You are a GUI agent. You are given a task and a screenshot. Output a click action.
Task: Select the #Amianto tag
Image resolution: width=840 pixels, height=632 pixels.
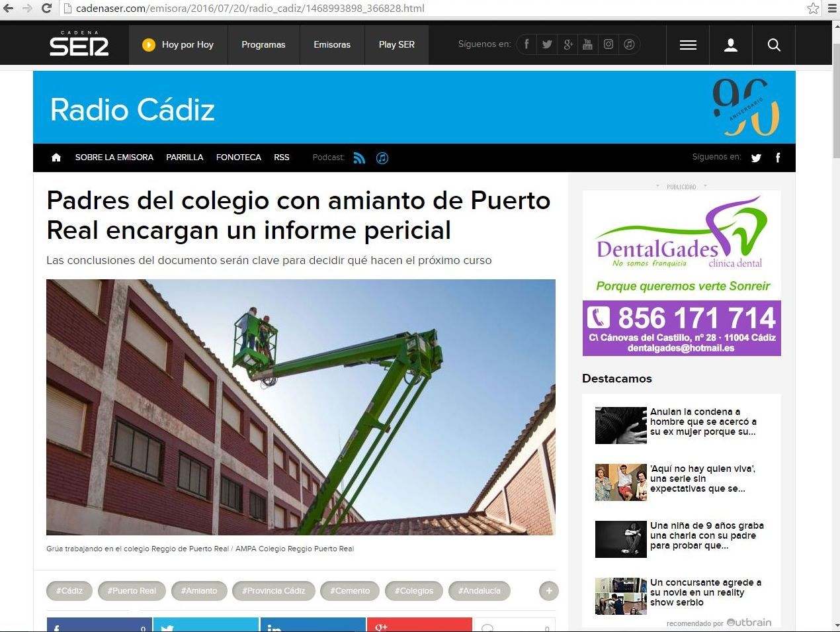point(199,590)
